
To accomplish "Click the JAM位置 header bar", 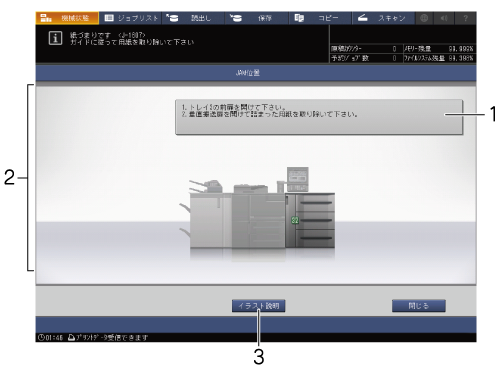I will point(256,73).
